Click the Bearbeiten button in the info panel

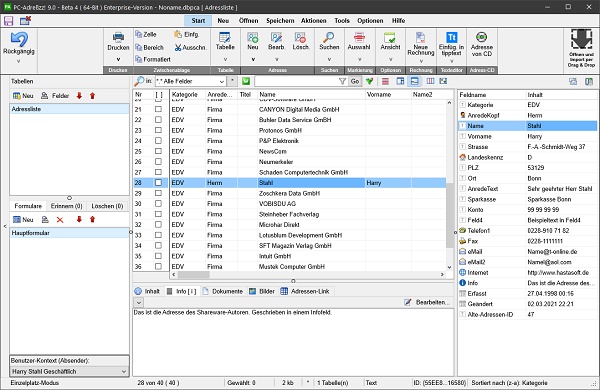pyautogui.click(x=427, y=302)
